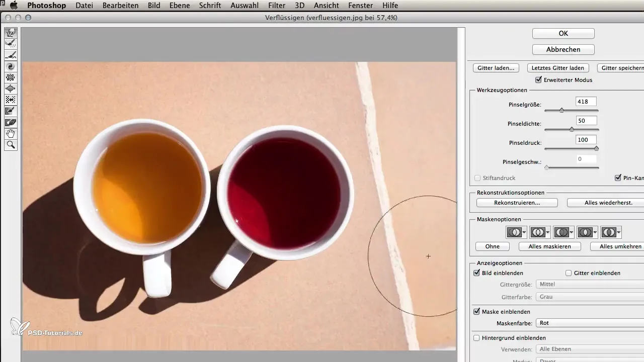Disable the Erweiterter Modus checkbox
The image size is (644, 362).
539,80
